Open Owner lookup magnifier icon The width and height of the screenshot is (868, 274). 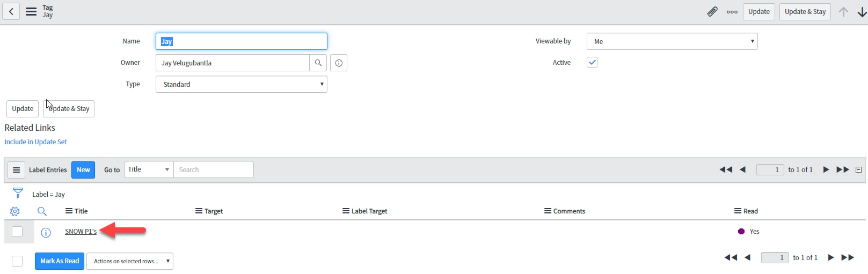(318, 63)
